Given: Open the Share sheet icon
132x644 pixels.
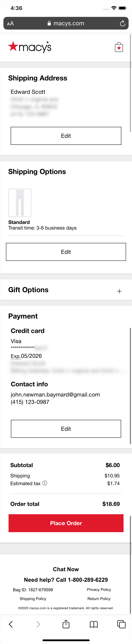Looking at the screenshot, I should click(66, 624).
